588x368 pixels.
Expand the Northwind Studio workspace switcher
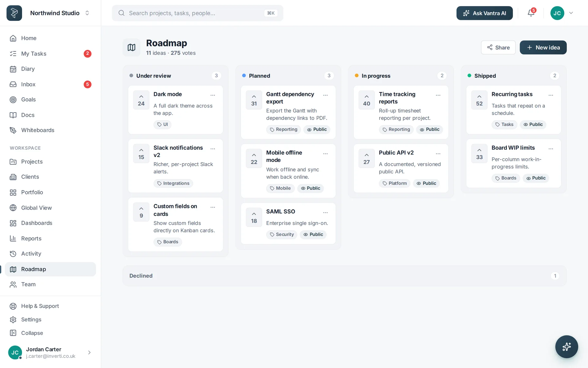(87, 13)
